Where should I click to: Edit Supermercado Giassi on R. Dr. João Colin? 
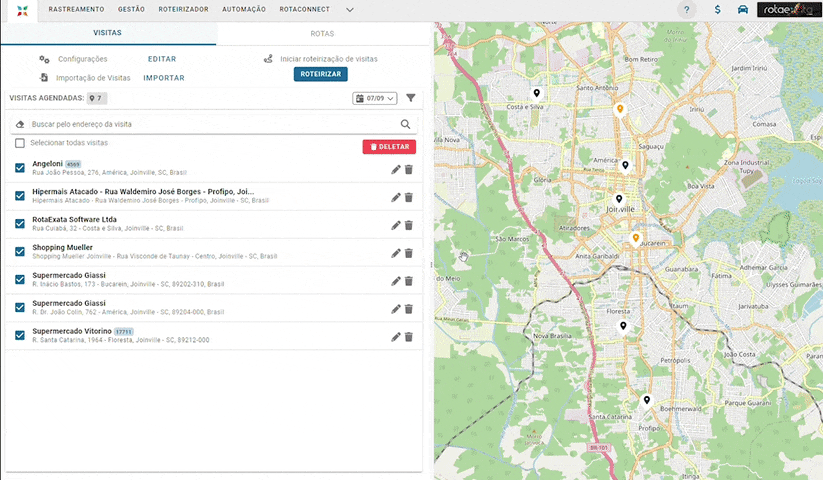coord(396,310)
